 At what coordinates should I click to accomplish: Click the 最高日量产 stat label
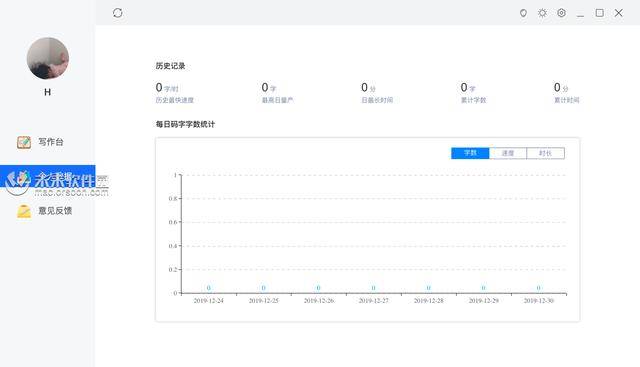[x=277, y=100]
